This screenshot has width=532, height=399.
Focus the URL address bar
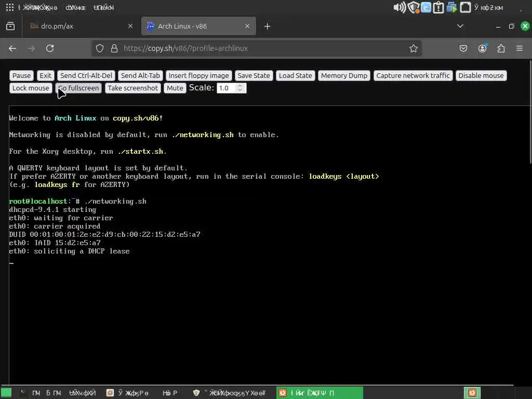(256, 48)
